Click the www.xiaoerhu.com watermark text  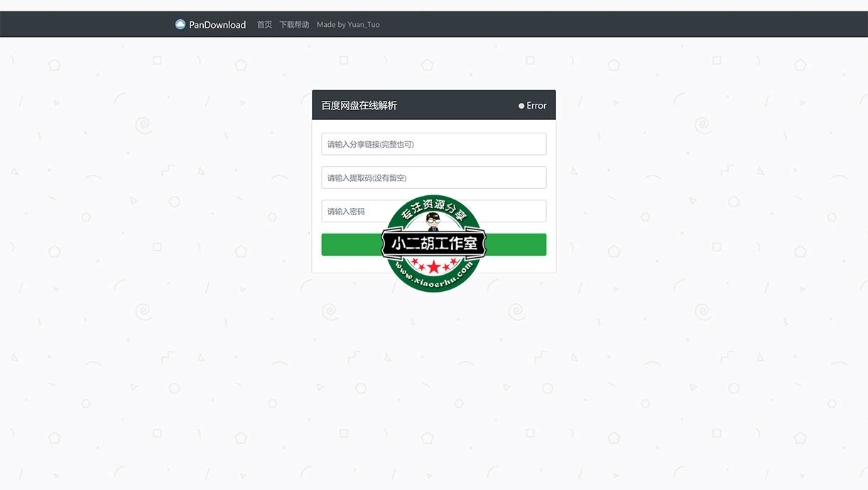coord(434,279)
